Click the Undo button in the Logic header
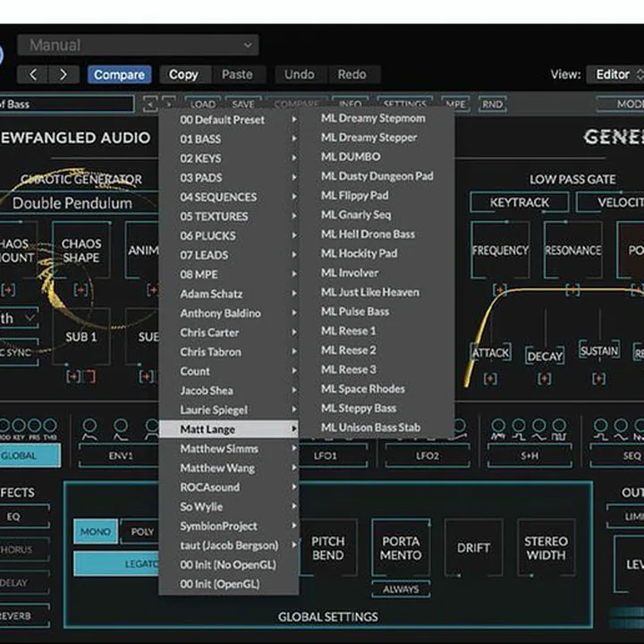The image size is (644, 644). click(x=300, y=75)
